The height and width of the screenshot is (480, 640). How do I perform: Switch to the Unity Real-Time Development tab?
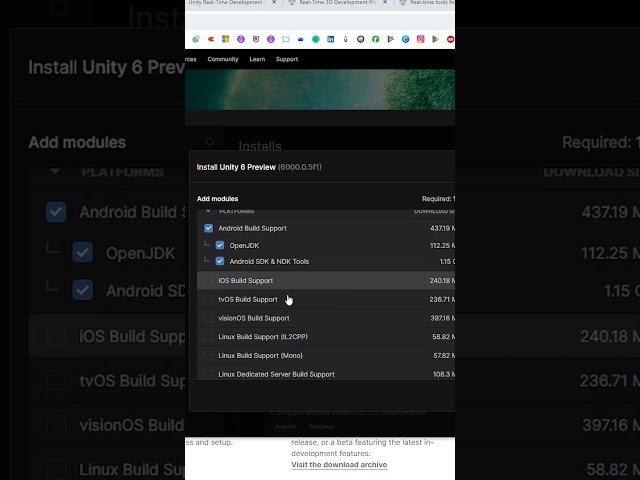pos(226,2)
